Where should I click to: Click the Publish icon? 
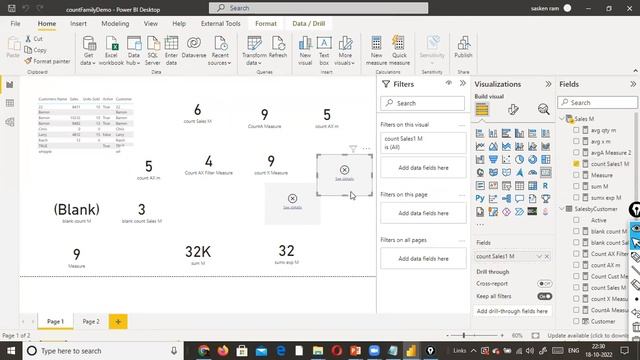463,47
